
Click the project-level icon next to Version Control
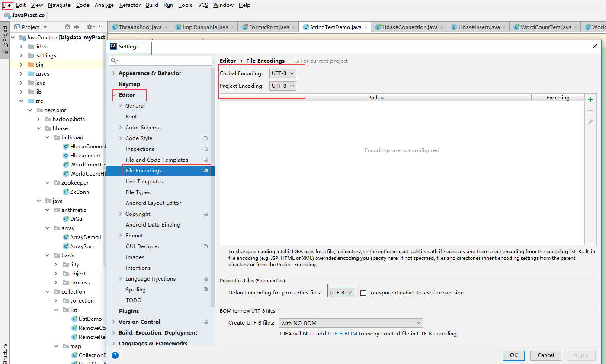(x=205, y=322)
